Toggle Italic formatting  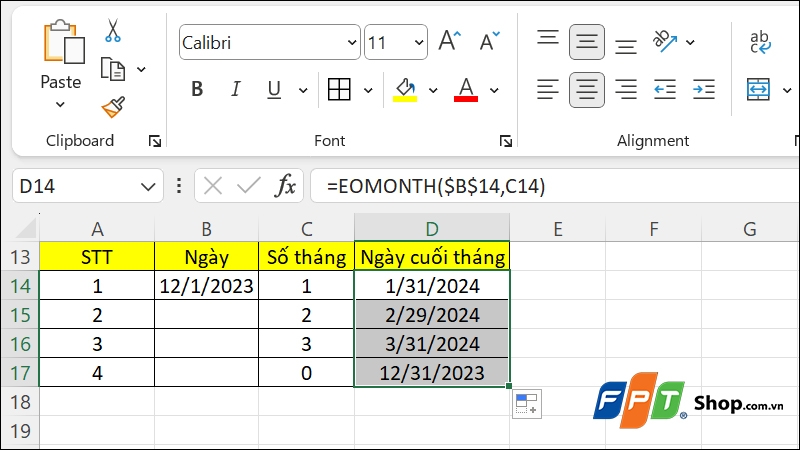(x=235, y=90)
